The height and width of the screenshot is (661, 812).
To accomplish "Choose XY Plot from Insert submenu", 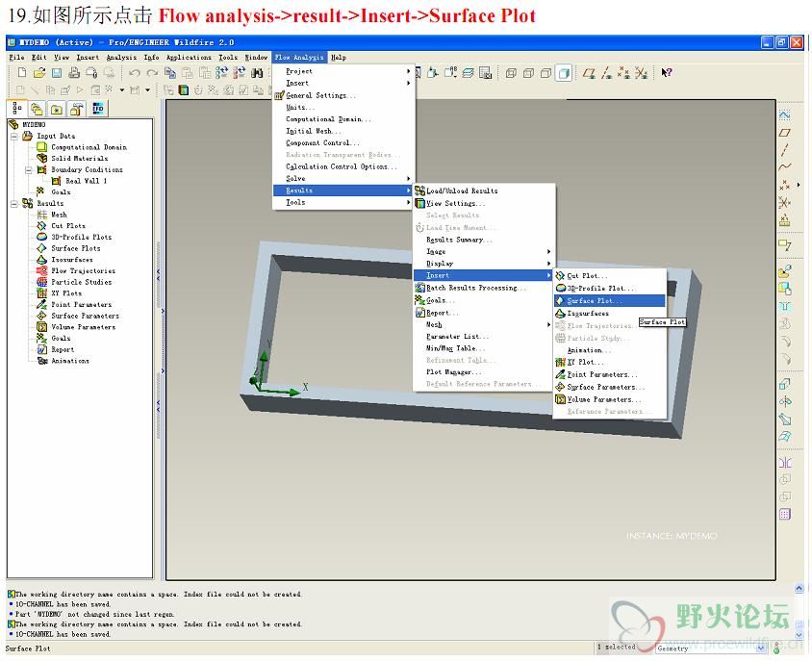I will point(610,362).
